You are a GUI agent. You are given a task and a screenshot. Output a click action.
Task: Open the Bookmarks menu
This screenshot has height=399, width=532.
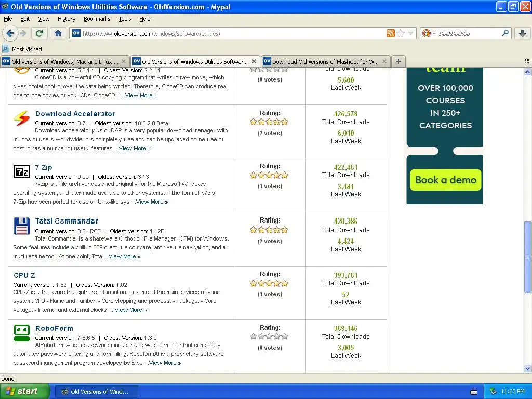coord(97,19)
